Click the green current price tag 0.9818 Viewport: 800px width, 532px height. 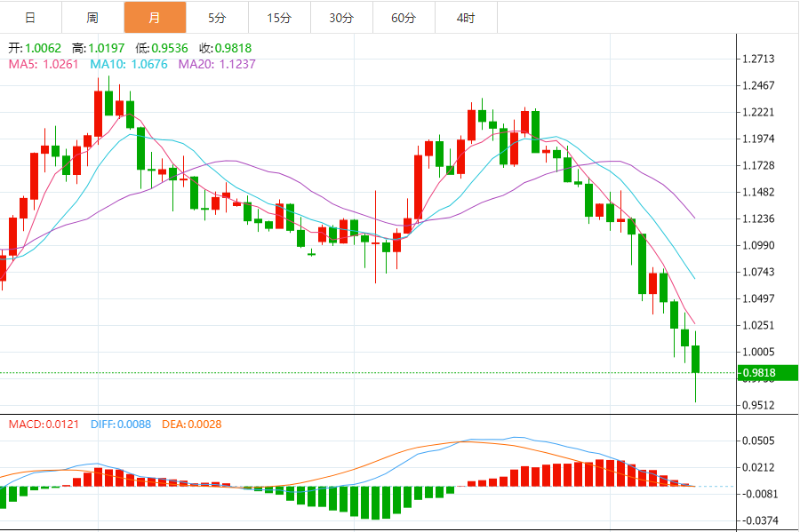click(x=768, y=372)
